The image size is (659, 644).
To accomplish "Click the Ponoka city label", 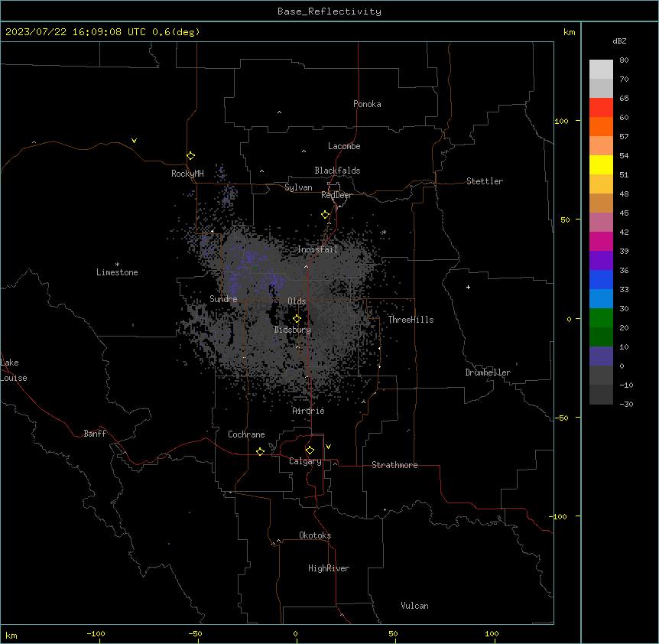I will 367,104.
